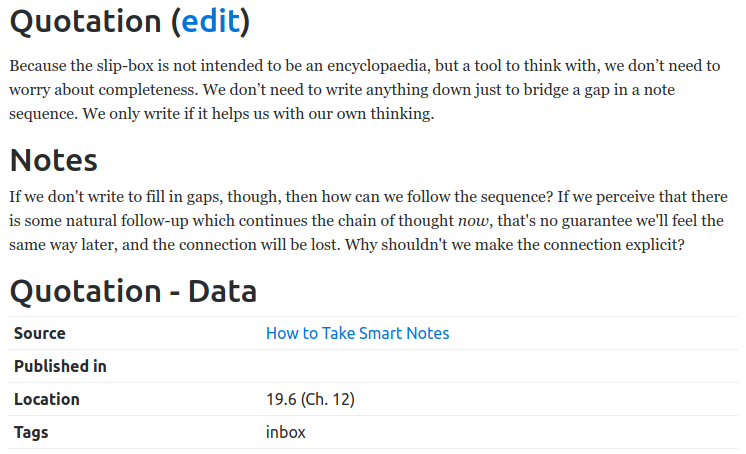Select the Published in row label
The width and height of the screenshot is (746, 454).
pos(60,366)
